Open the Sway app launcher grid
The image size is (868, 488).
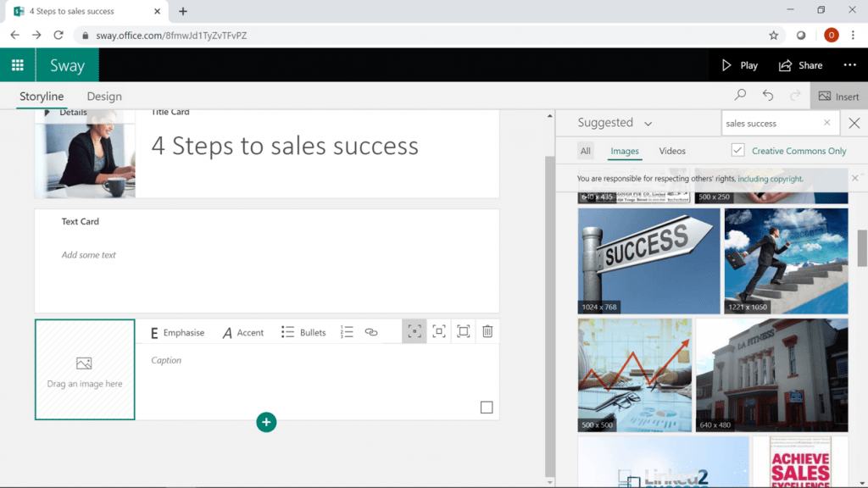point(17,64)
